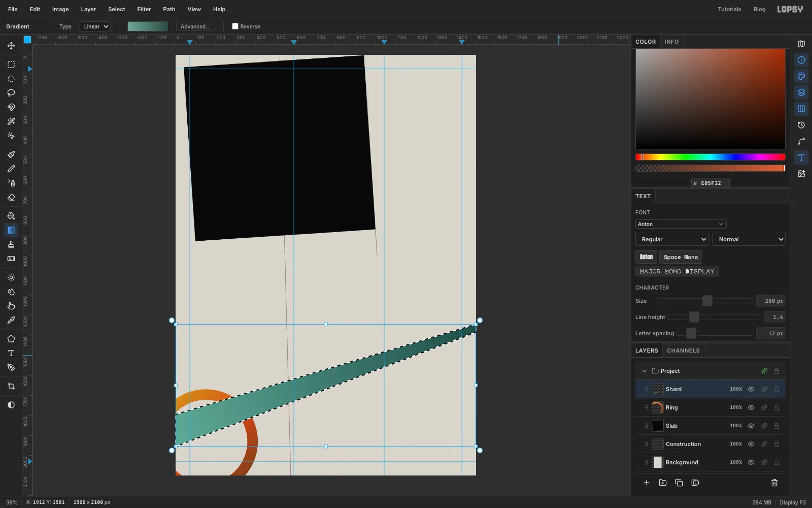Select the Paint Bucket tool
Image resolution: width=812 pixels, height=508 pixels.
click(11, 216)
